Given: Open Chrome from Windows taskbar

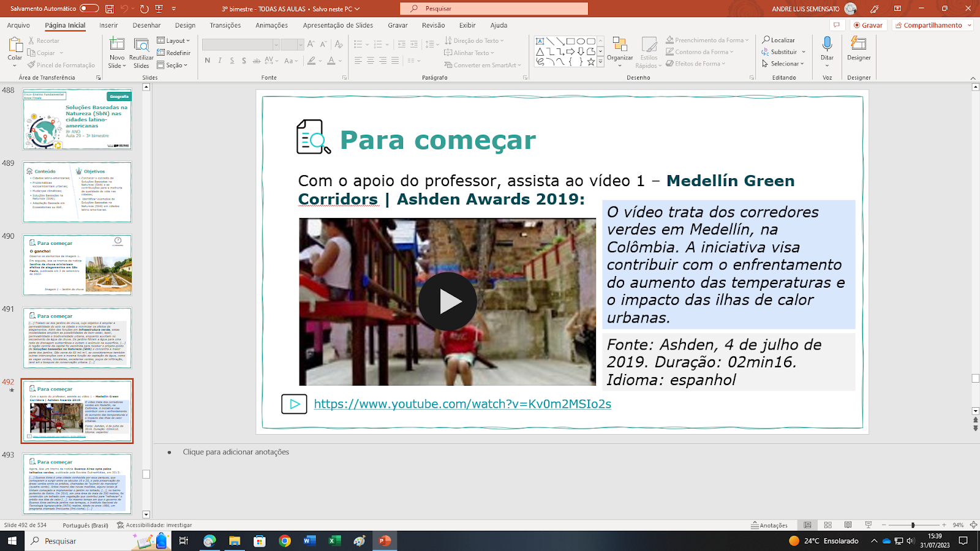Looking at the screenshot, I should (x=284, y=541).
